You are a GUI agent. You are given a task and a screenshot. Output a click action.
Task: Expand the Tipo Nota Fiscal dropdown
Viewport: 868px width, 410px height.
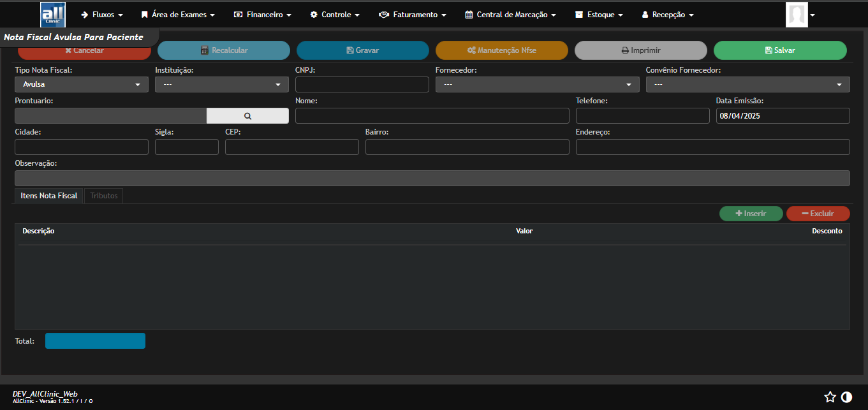(x=82, y=84)
